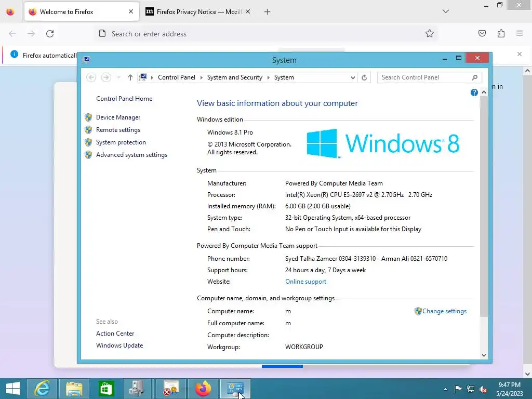This screenshot has width=532, height=399.
Task: Expand the address bar history dropdown
Action: tap(353, 78)
